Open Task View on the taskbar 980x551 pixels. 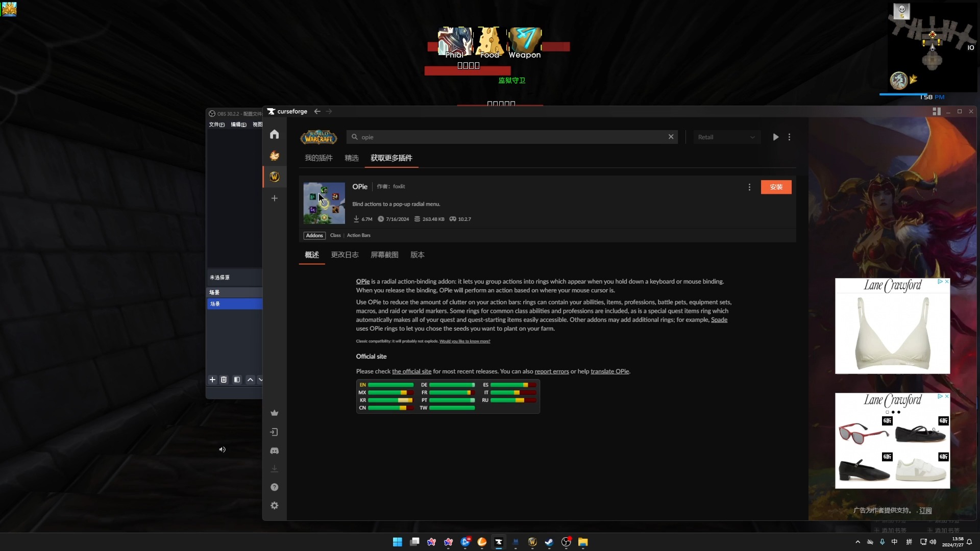coord(414,542)
